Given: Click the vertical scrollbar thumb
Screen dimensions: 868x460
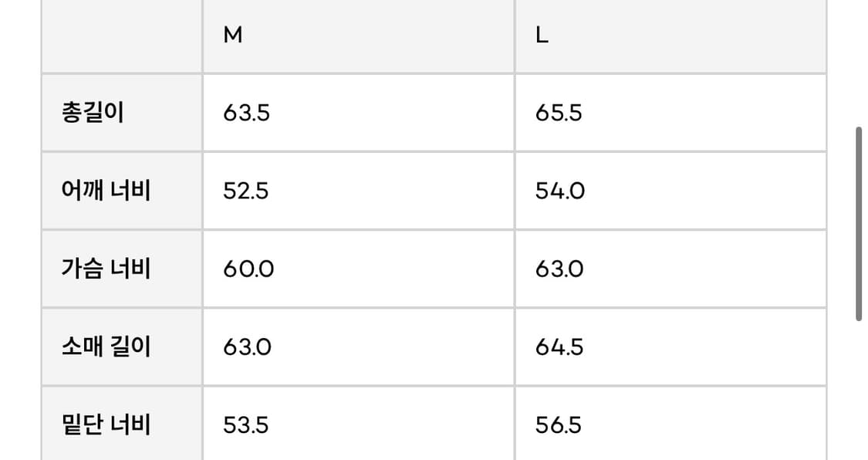Looking at the screenshot, I should point(859,224).
